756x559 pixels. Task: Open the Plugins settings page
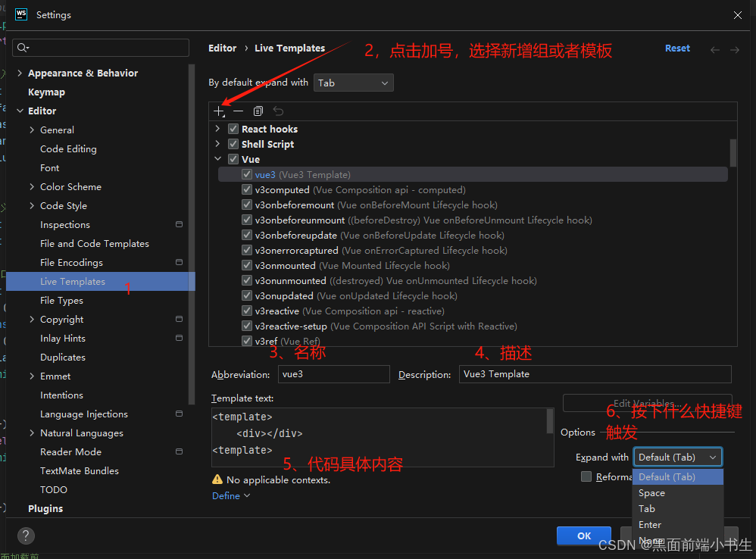point(45,508)
